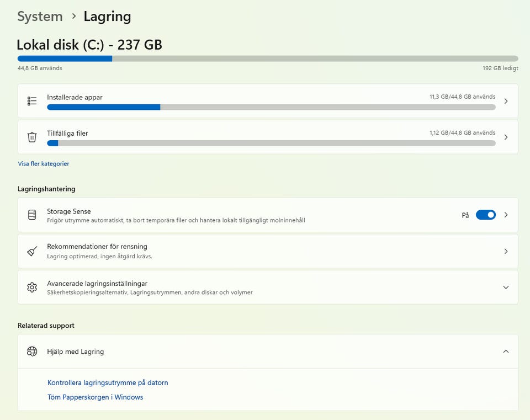530x420 pixels.
Task: Click the Installerade appar usage bar
Action: click(x=272, y=107)
